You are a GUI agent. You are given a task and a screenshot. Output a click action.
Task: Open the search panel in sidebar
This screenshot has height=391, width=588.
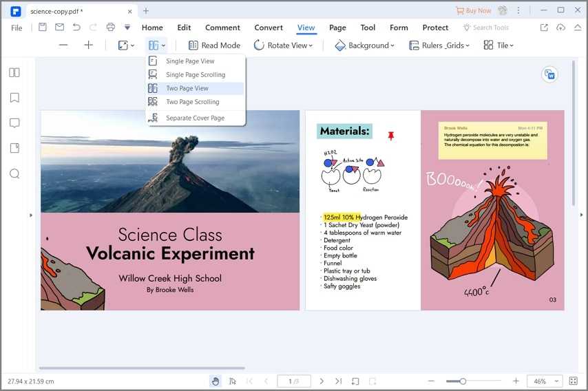[14, 173]
